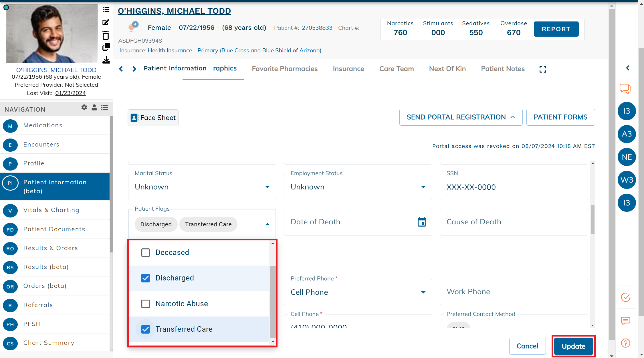Expand Send Portal Registration menu
The height and width of the screenshot is (358, 644).
[461, 117]
